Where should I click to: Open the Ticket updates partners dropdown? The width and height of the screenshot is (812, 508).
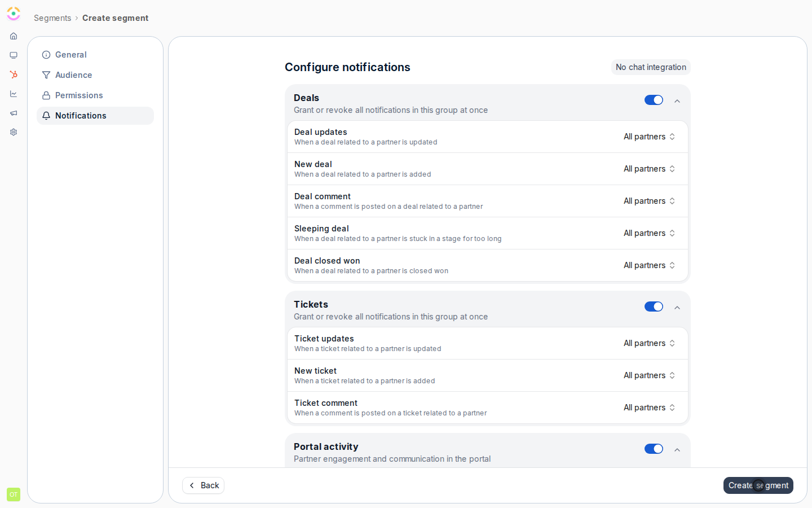click(650, 343)
